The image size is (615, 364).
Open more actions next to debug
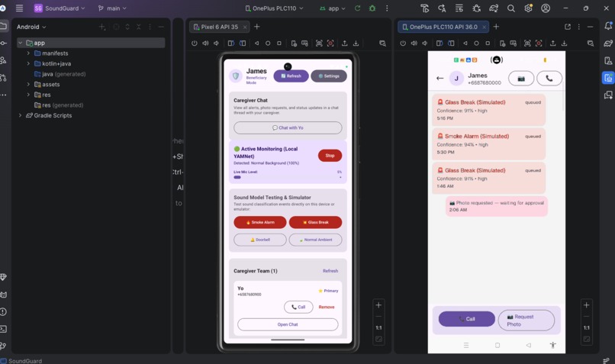coord(387,8)
